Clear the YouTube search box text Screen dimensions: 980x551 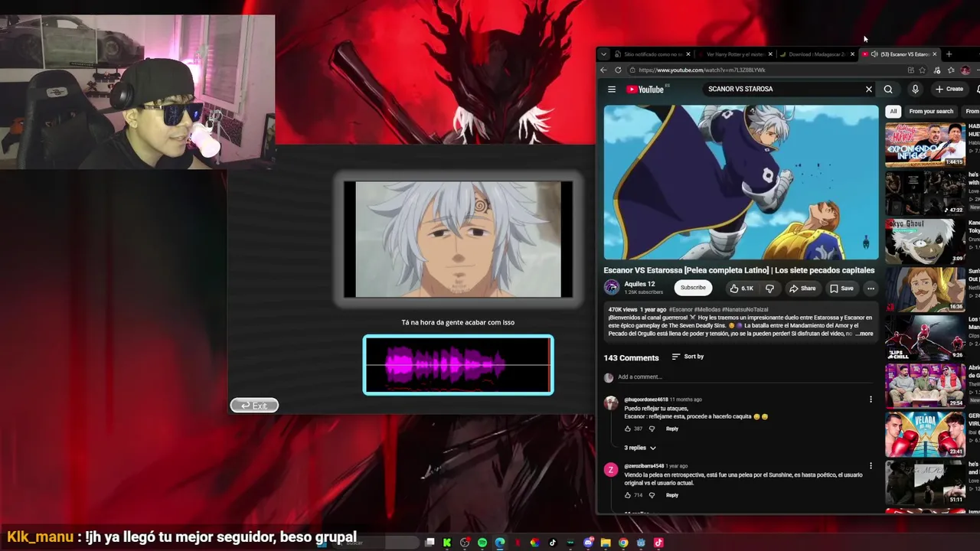click(869, 90)
